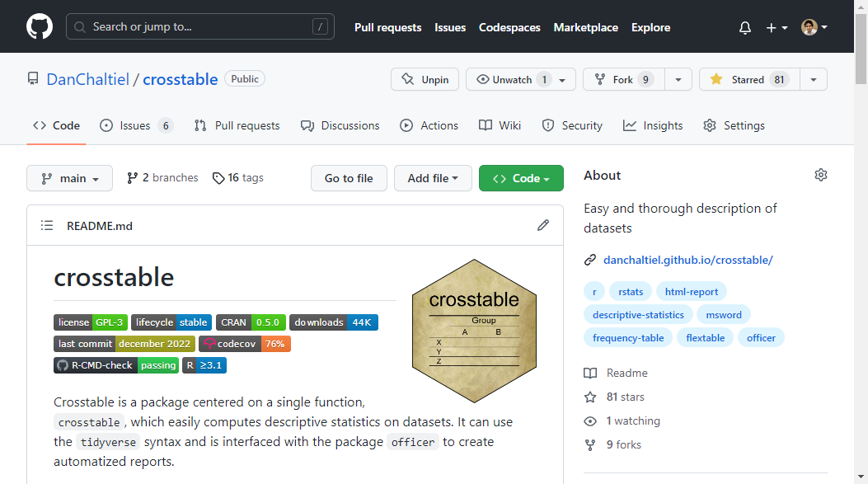Open README table of contents icon
This screenshot has width=868, height=484.
point(47,225)
